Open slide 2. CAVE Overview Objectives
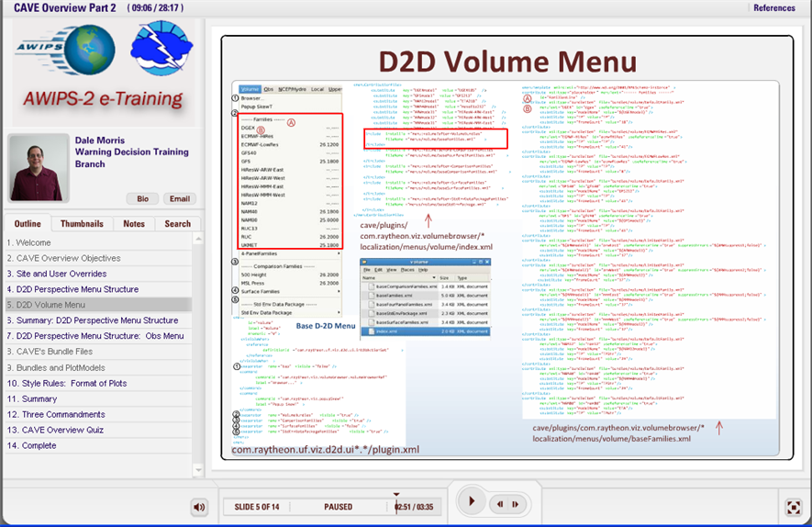 [98, 258]
